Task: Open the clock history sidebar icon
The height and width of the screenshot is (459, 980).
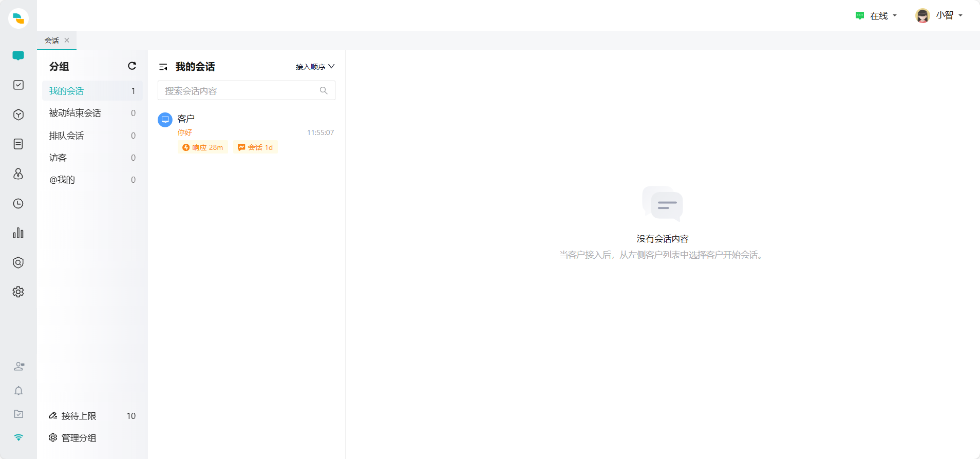Action: click(18, 203)
